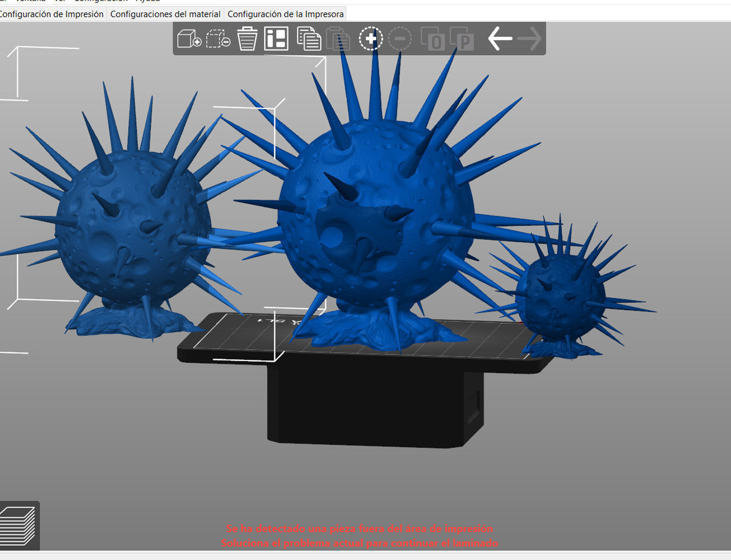Redo with the right arrow icon
Screen dimensions: 731x560
click(529, 39)
